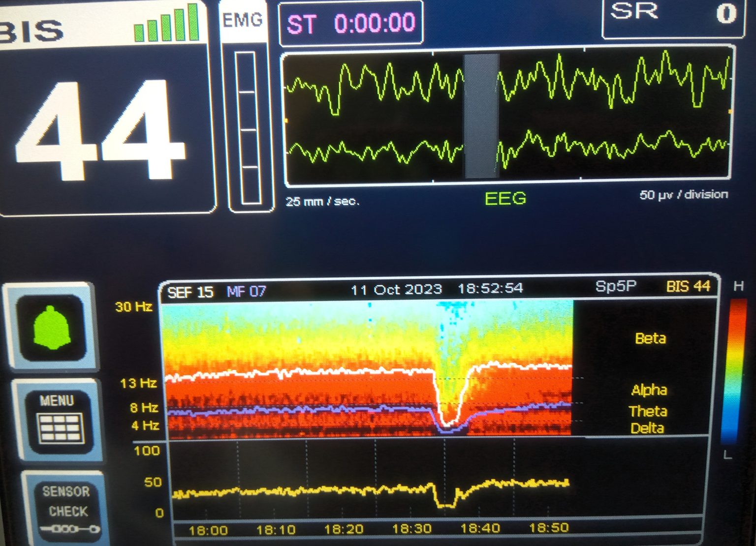Click the gray sweep bar in EEG waveform

click(481, 116)
